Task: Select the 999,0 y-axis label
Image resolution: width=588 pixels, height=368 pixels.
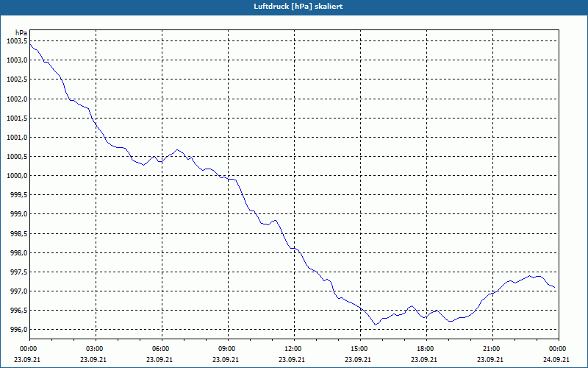Action: pyautogui.click(x=19, y=213)
